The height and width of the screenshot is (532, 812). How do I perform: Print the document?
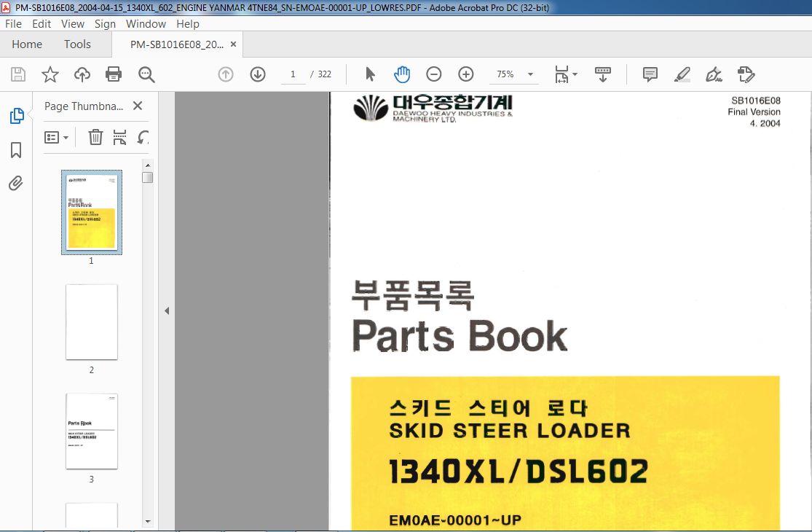(x=114, y=74)
